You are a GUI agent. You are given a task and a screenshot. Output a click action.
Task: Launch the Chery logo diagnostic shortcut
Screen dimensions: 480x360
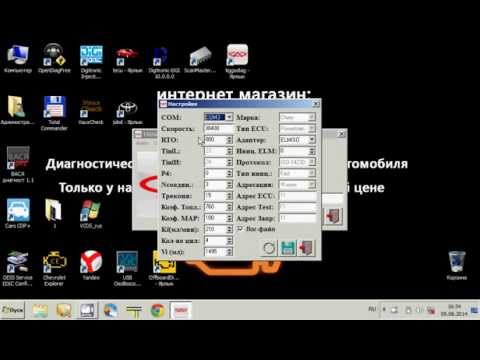point(237,61)
